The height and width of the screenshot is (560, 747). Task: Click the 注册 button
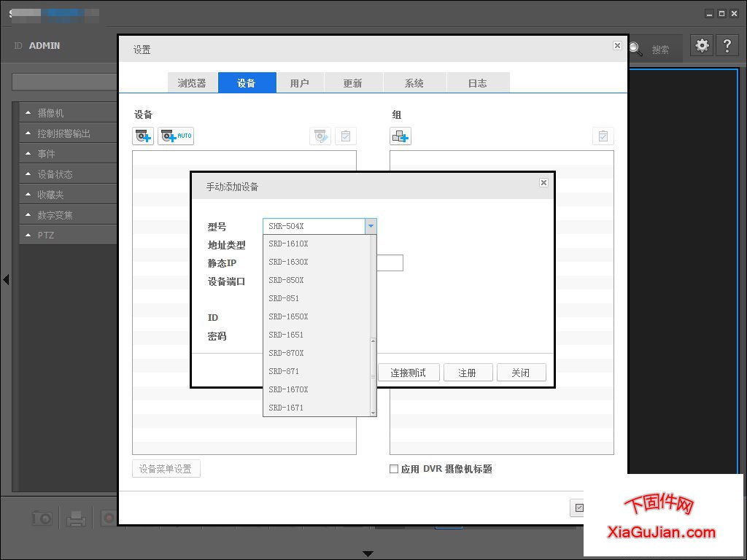point(468,373)
